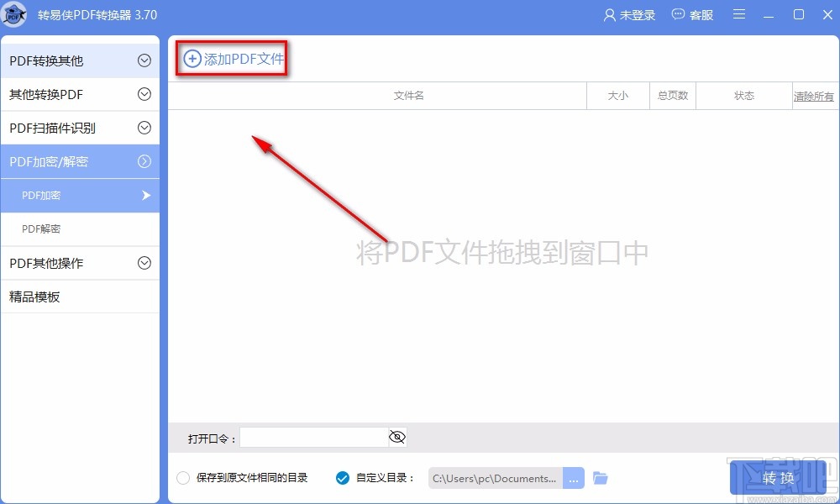Screen dimensions: 840x504
Task: Click 清除所有 to clear the file list
Action: 812,95
